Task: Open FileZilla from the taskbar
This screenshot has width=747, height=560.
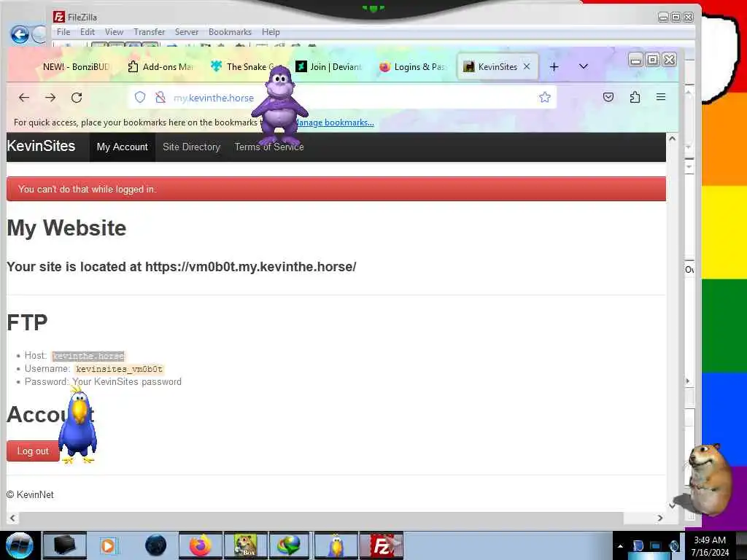Action: (381, 545)
